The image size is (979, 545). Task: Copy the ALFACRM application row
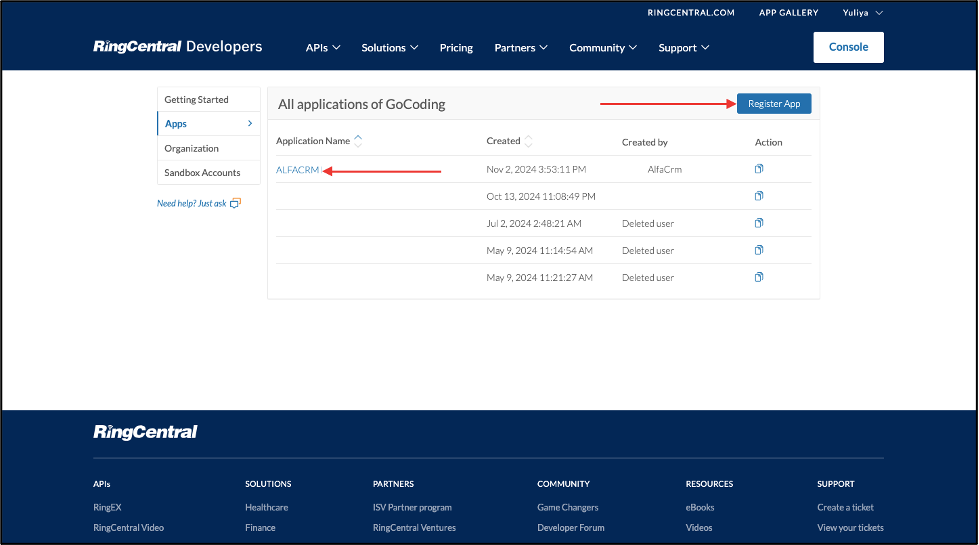[759, 169]
